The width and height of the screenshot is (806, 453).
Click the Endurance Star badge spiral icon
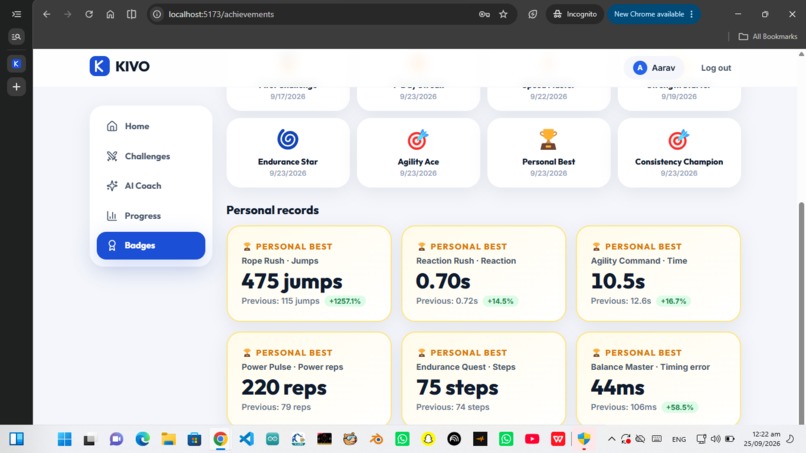coord(288,139)
